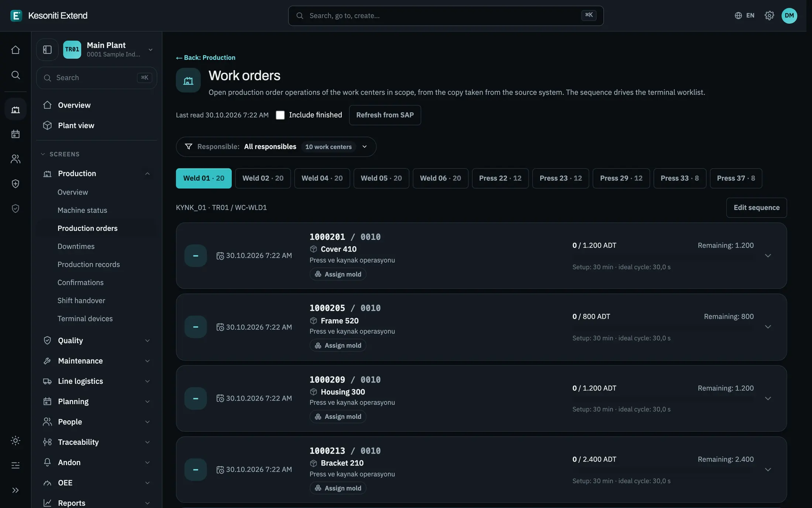Viewport: 812px width, 508px height.
Task: Toggle the light theme sun icon
Action: coord(16,440)
